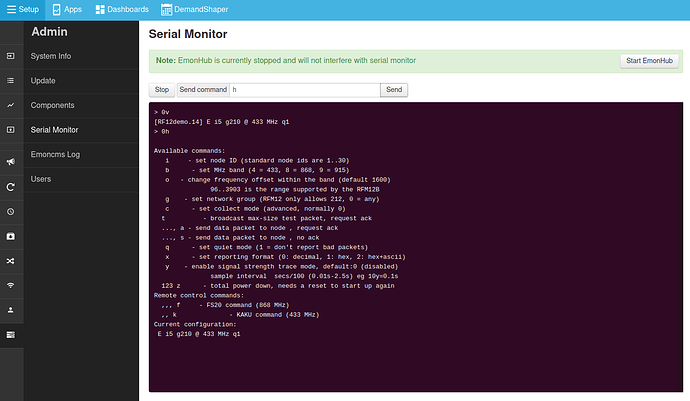Click the circular refresh arrow sidebar icon
Viewport: 690px width, 401px height.
(11, 187)
